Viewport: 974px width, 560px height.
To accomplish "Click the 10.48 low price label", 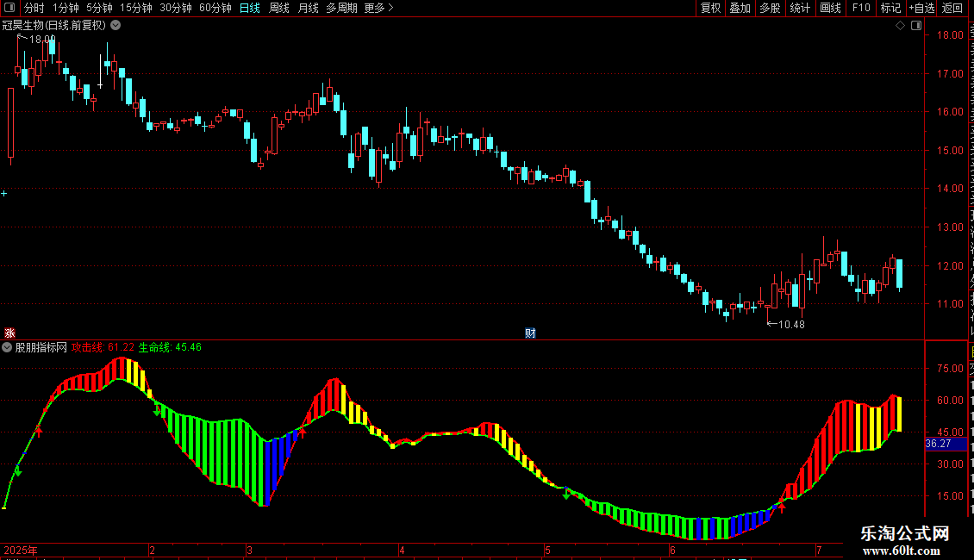I will tap(791, 325).
